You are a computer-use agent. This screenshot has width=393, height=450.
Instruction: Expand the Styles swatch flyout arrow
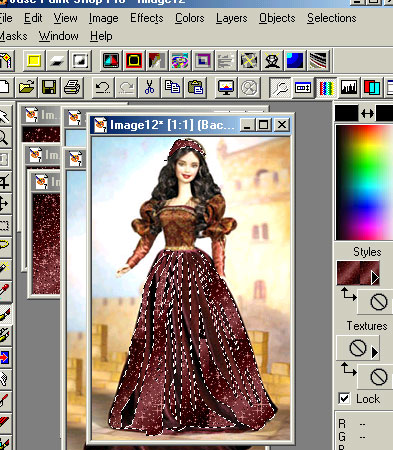(375, 278)
